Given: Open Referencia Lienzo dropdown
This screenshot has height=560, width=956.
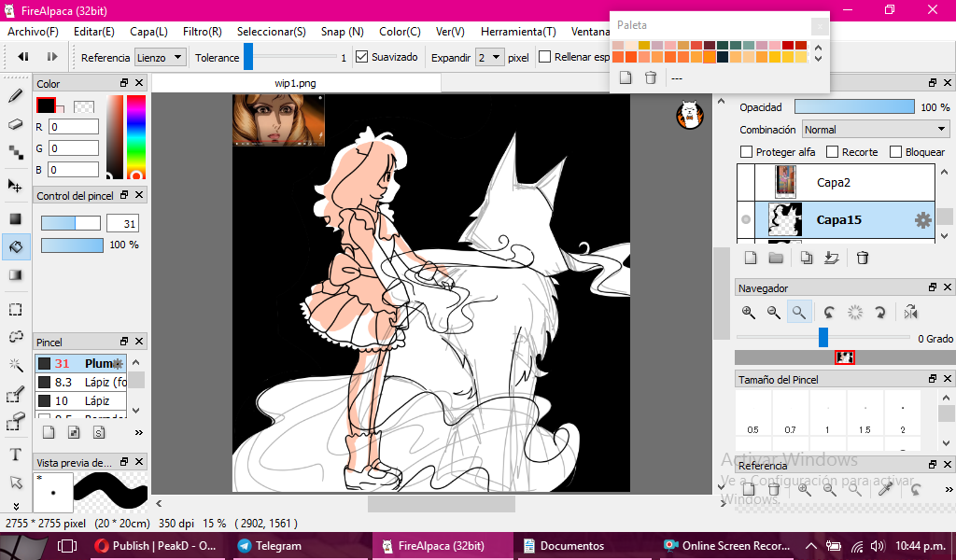Looking at the screenshot, I should click(x=161, y=57).
